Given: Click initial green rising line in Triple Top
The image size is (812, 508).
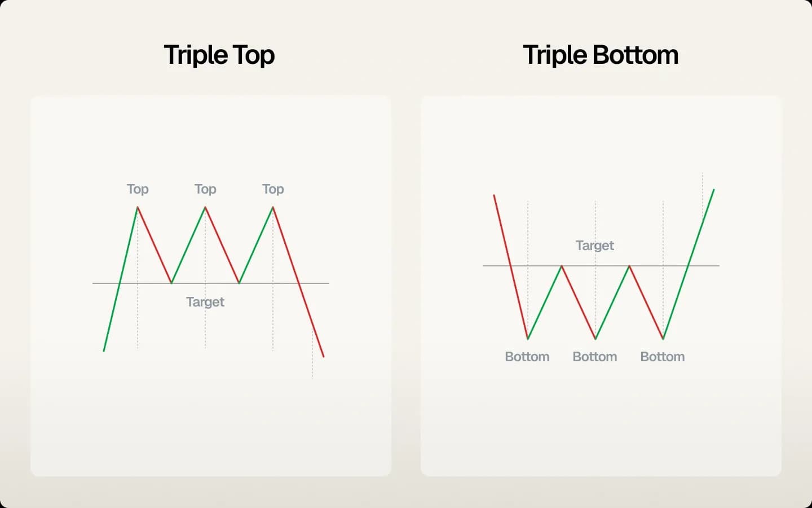Looking at the screenshot, I should click(x=121, y=279).
